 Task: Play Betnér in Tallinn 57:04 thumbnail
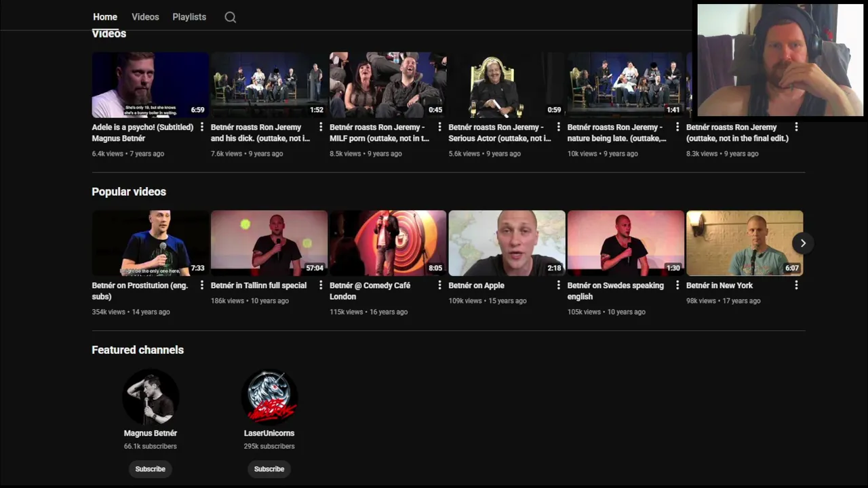(x=269, y=243)
